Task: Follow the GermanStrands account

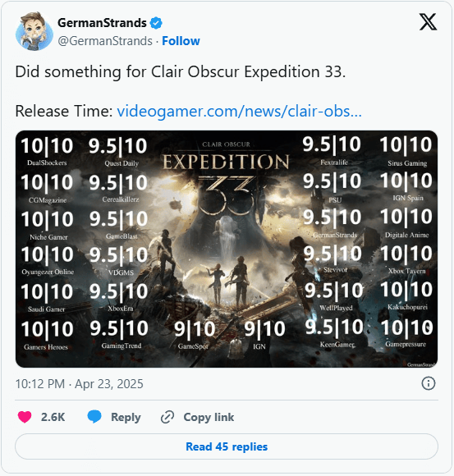Action: [x=181, y=41]
